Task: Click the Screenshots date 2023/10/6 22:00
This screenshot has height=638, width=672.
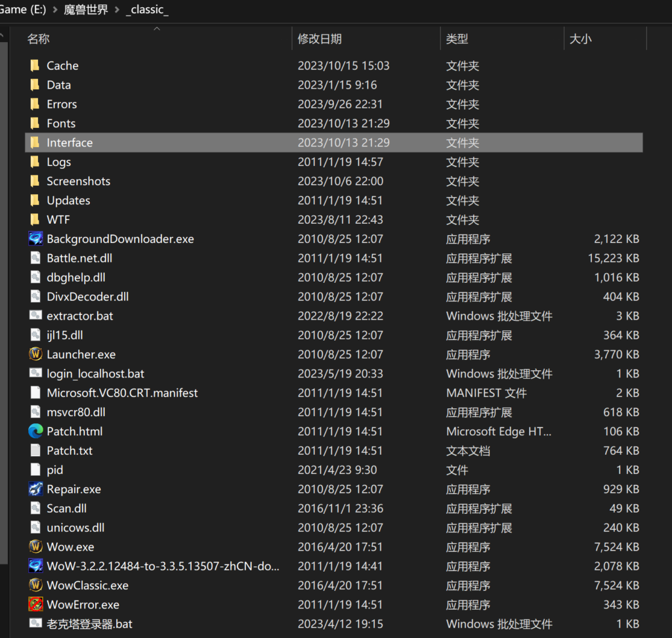Action: point(341,181)
